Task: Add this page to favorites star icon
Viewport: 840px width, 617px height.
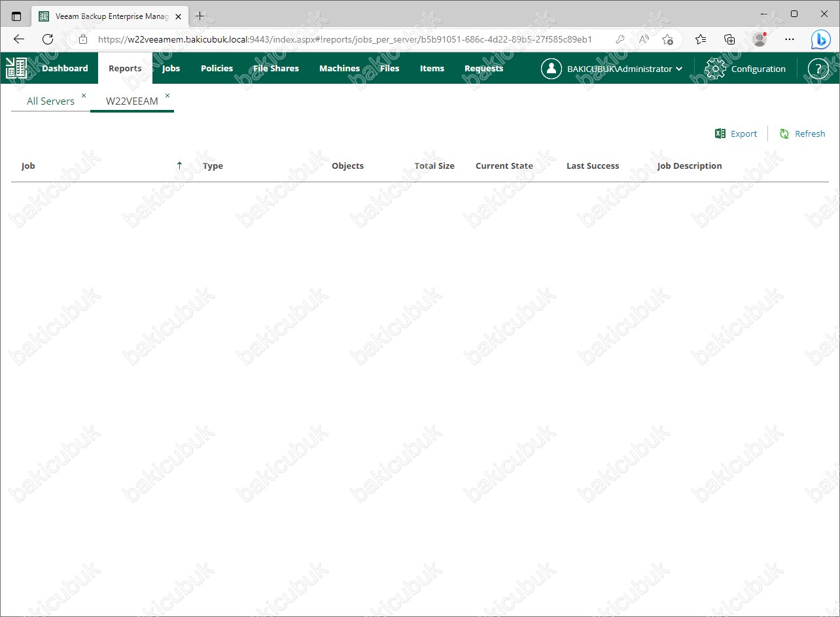Action: tap(667, 39)
